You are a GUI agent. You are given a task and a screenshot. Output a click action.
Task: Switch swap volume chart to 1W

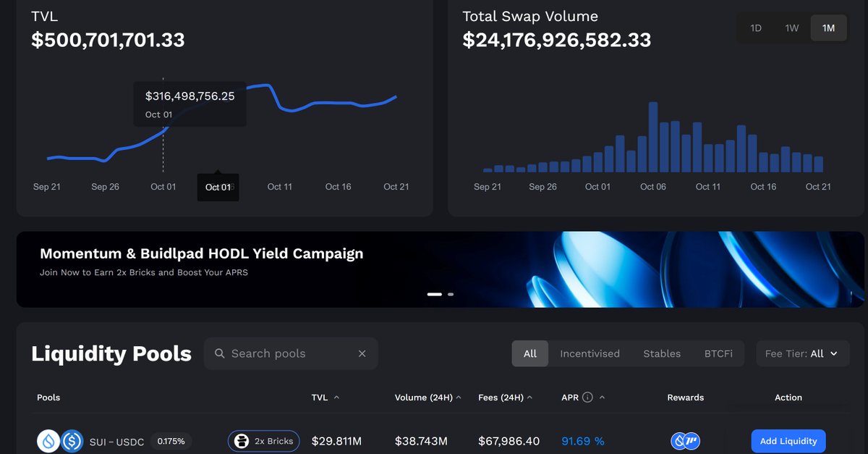coord(792,28)
